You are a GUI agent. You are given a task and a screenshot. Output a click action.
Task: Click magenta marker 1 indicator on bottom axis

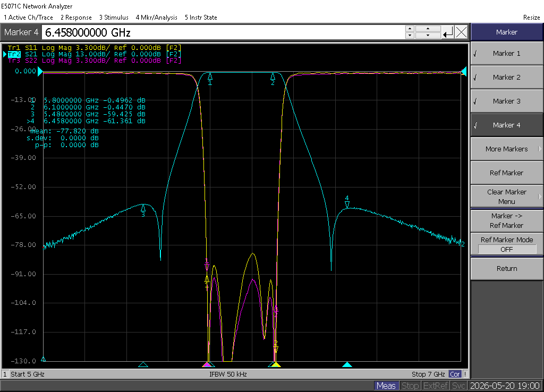click(x=207, y=364)
